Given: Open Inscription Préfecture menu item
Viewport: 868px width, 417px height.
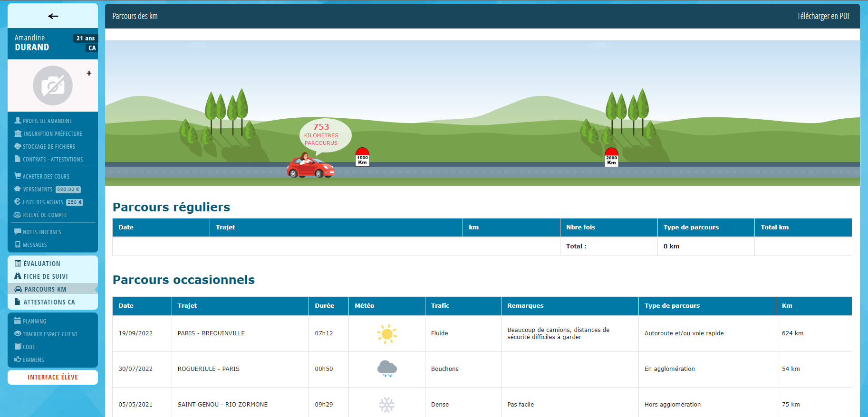Looking at the screenshot, I should [x=52, y=134].
